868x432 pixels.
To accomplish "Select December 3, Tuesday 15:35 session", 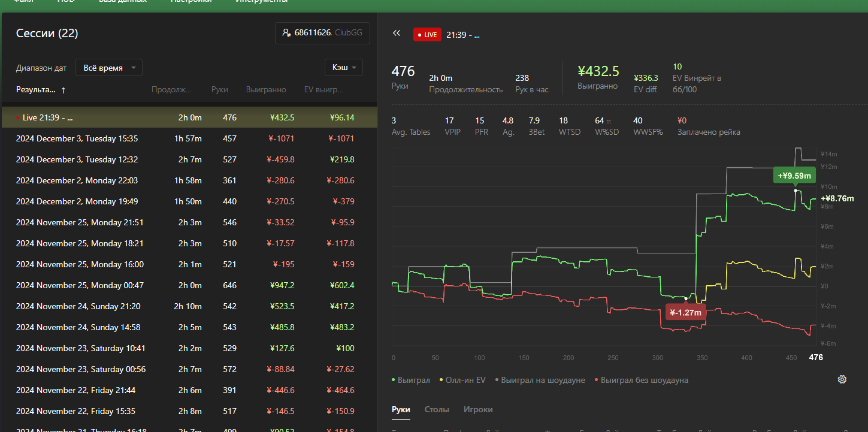I will [x=189, y=138].
